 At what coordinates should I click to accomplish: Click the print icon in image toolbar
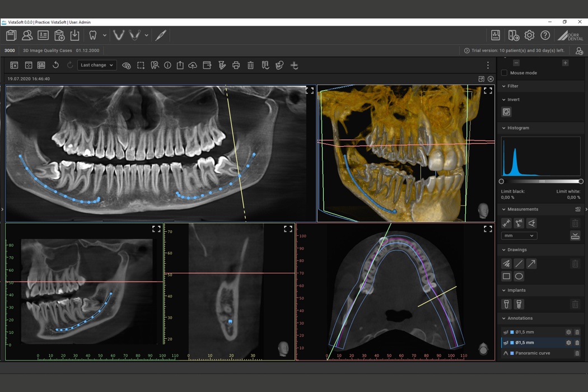236,66
